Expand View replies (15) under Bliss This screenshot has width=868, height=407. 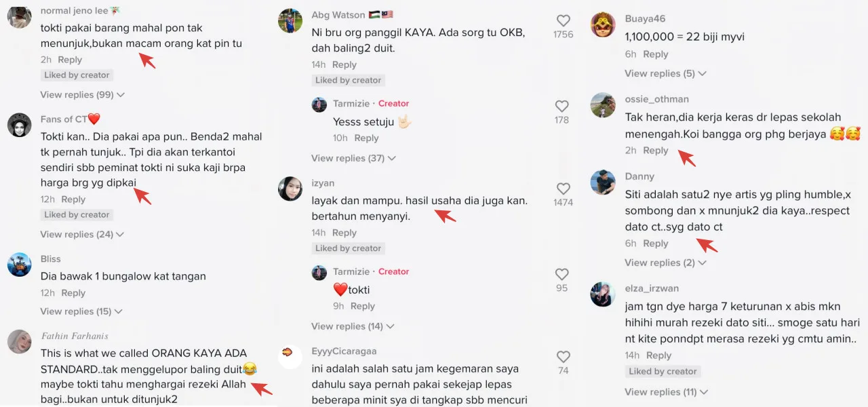coord(82,312)
